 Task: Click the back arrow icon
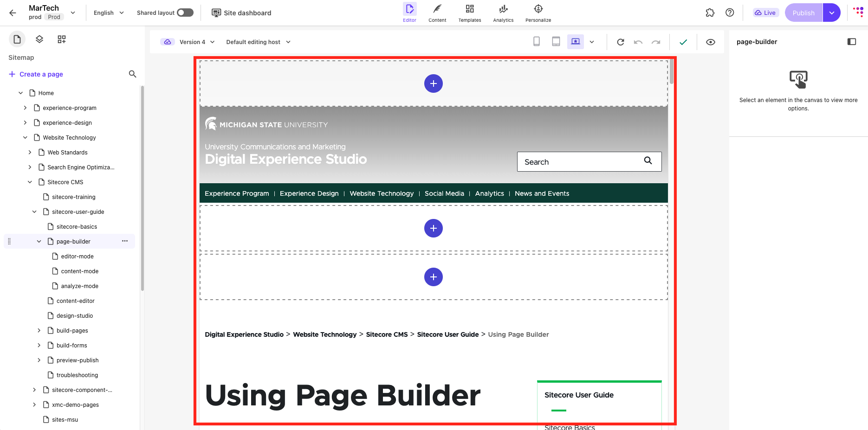point(13,13)
